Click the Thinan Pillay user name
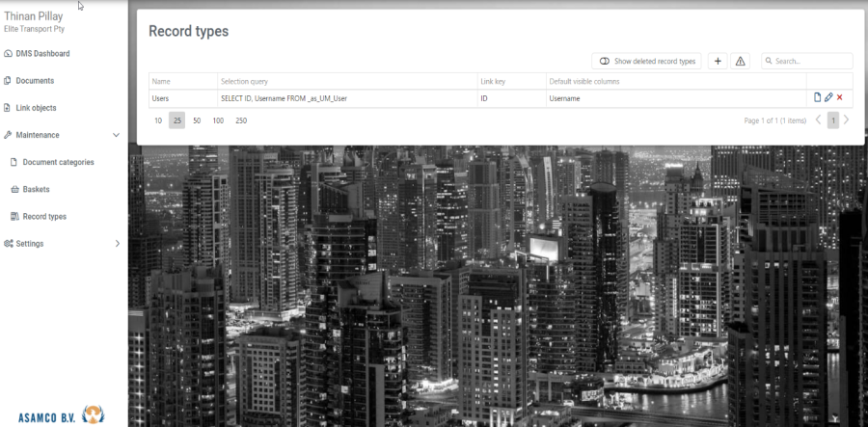Image resolution: width=868 pixels, height=427 pixels. pos(33,16)
